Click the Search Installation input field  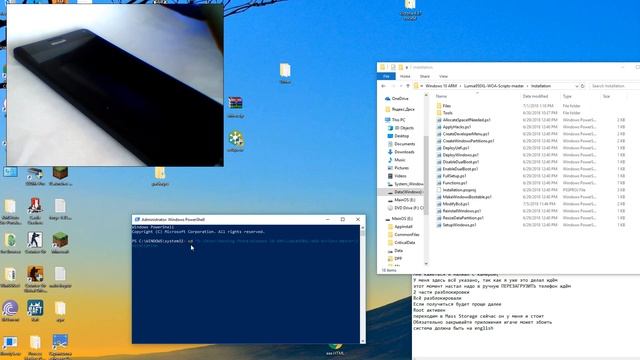[x=614, y=86]
